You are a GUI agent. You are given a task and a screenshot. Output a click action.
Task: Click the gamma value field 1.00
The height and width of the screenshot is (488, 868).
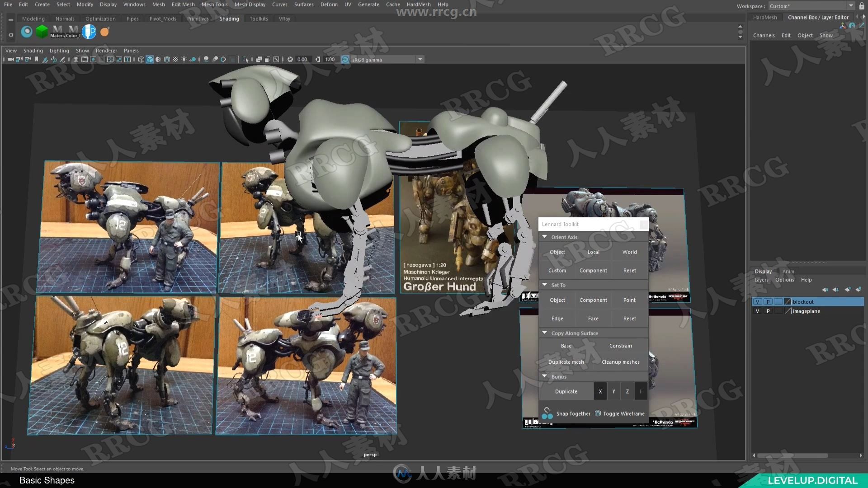(330, 59)
